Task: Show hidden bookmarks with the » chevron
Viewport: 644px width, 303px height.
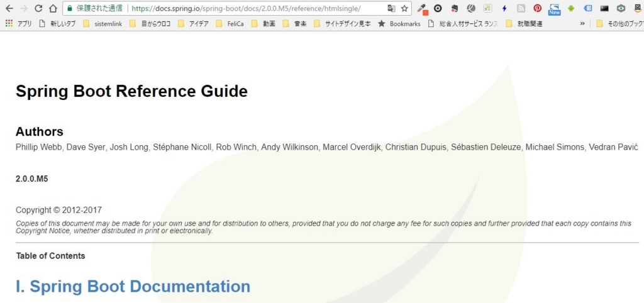Action: point(582,24)
